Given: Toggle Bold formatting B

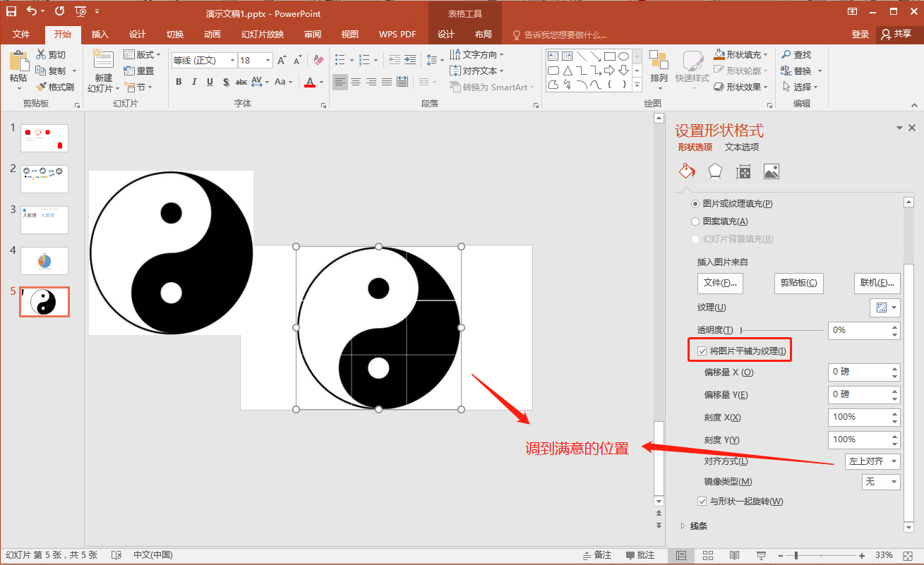Looking at the screenshot, I should point(179,82).
